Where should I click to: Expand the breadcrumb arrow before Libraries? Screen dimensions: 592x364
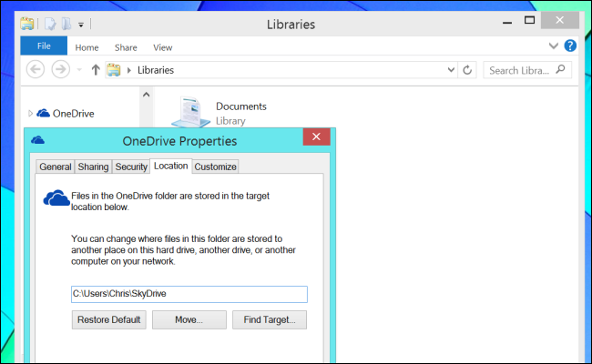click(129, 70)
